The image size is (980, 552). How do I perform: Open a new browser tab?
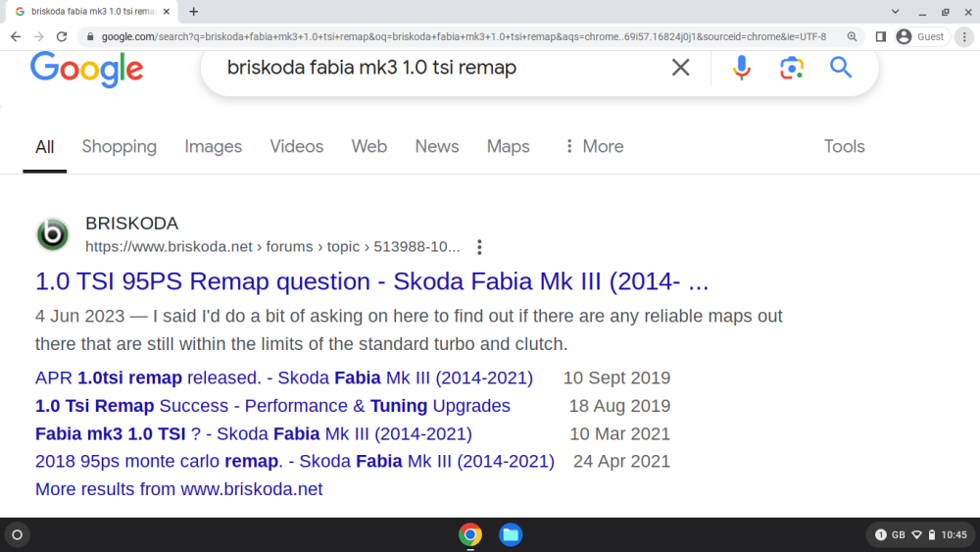point(194,11)
